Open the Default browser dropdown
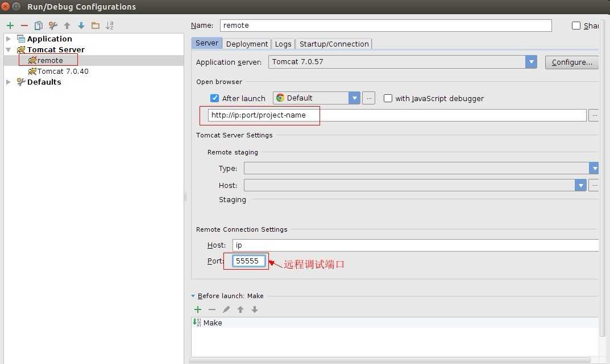610x364 pixels. [354, 98]
